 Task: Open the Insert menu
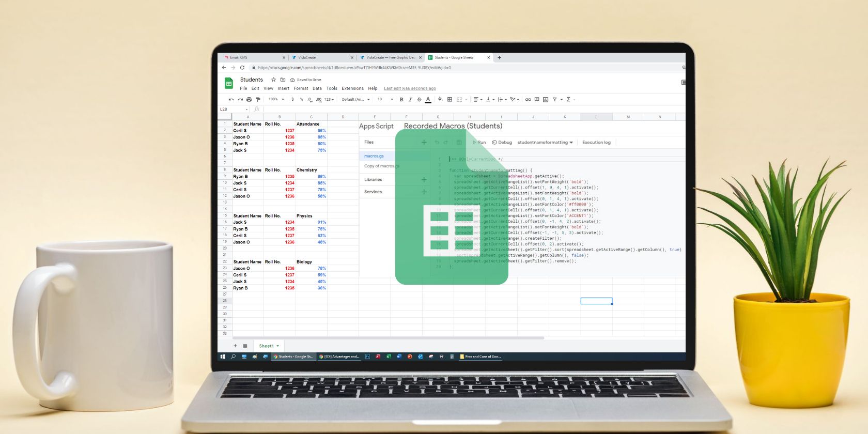(284, 88)
